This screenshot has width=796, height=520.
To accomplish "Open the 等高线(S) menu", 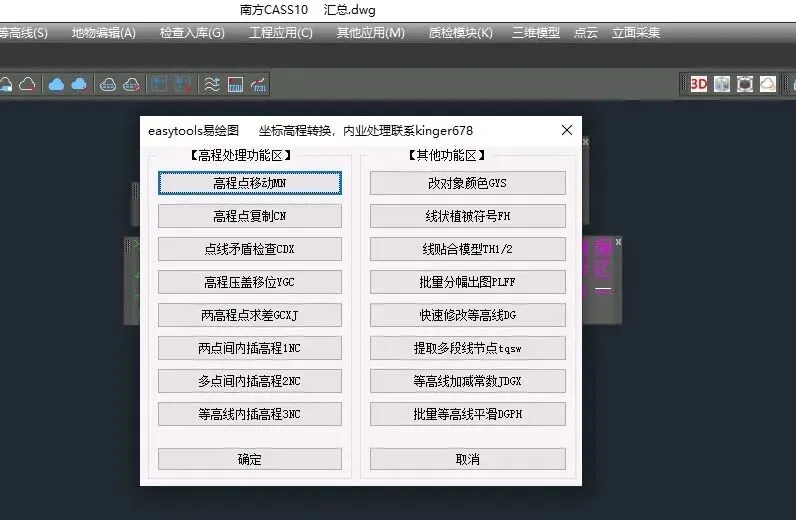I will tap(23, 33).
